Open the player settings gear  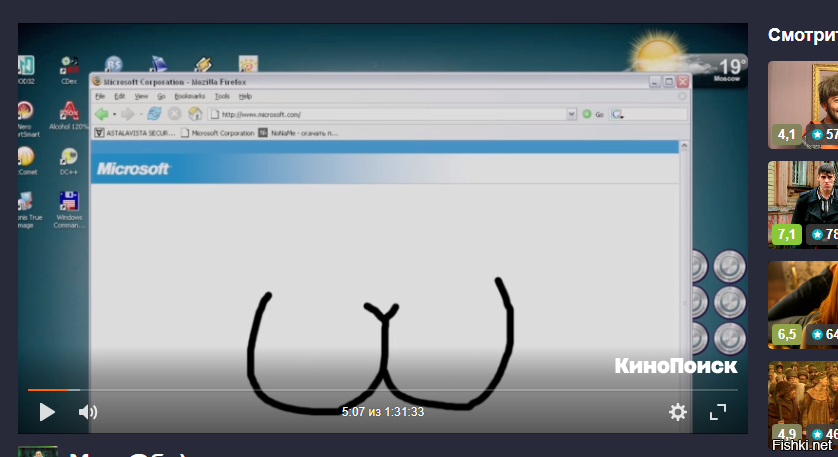(678, 412)
